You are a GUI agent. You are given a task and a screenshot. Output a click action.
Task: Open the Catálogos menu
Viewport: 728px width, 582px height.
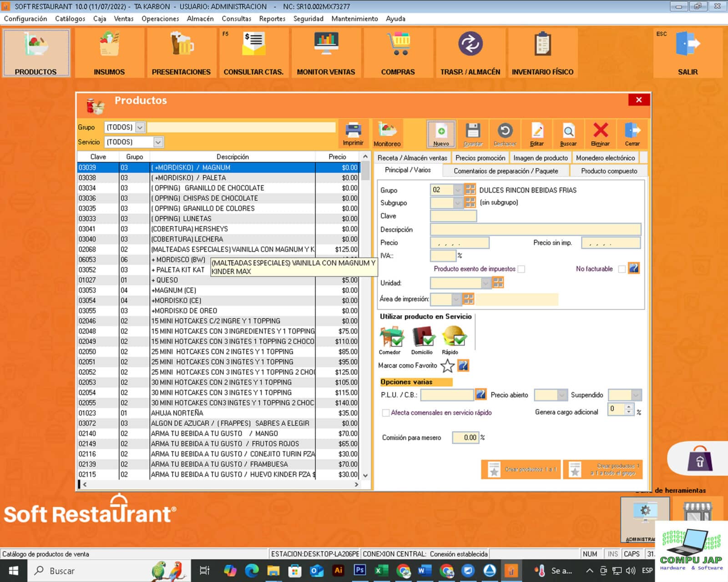70,19
